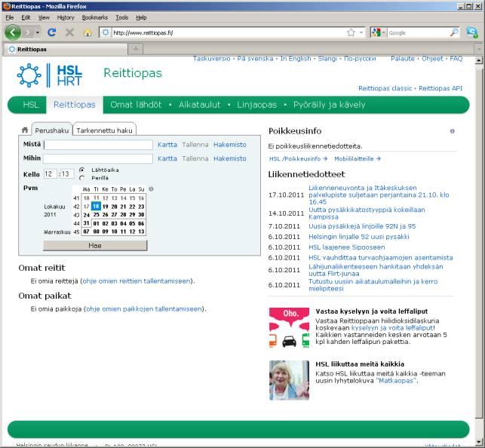This screenshot has height=448, width=485.
Task: Click the Poikkeusinfo info icon
Action: [453, 131]
